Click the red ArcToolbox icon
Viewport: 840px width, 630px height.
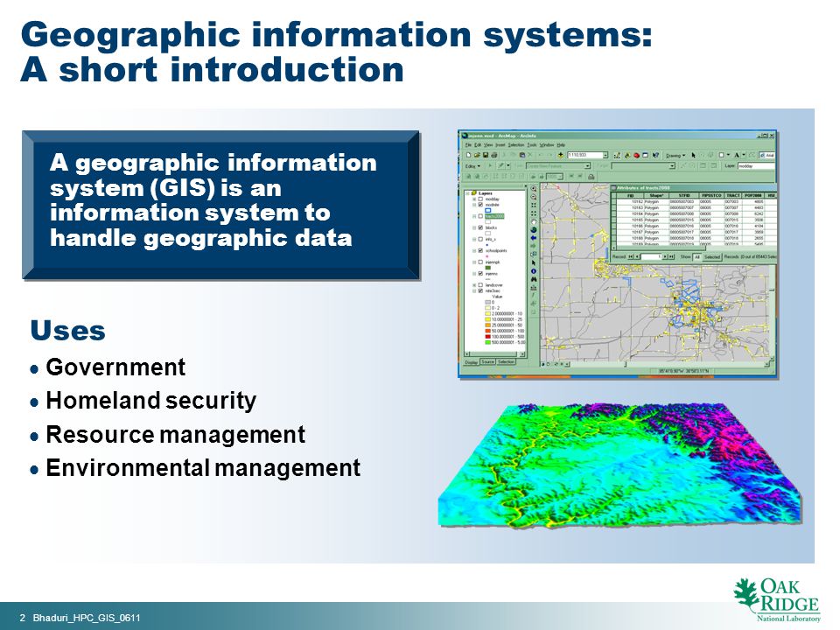[x=636, y=156]
